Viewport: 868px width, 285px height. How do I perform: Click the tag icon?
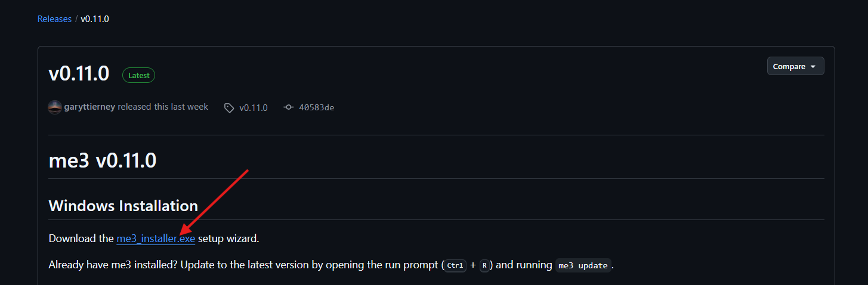coord(229,108)
